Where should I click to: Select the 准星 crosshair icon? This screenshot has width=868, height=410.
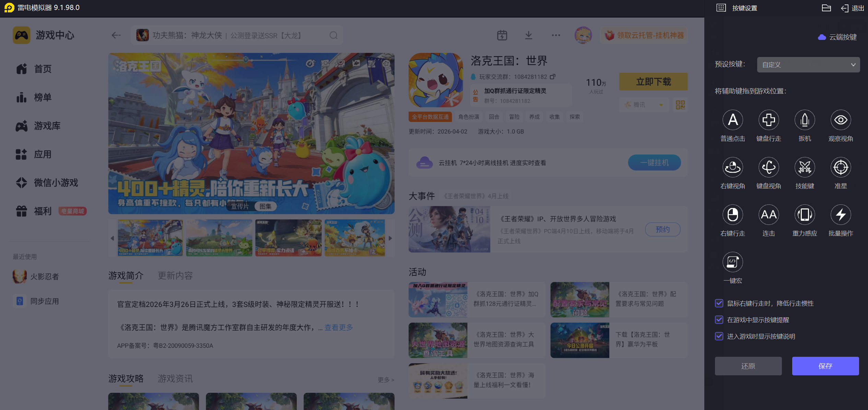point(841,167)
